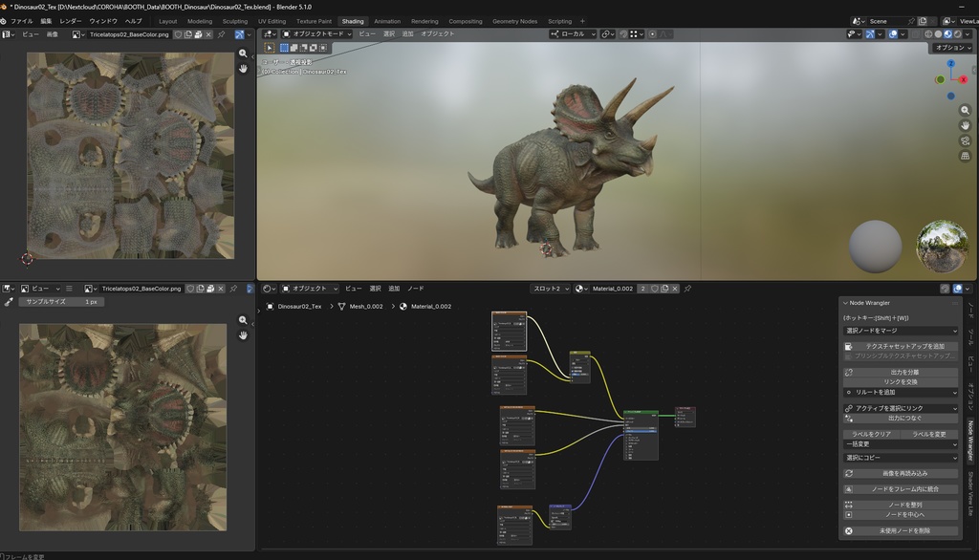This screenshot has height=560, width=979.
Task: Open the 選択ノードをマージ dropdown in Node Wrangler
Action: point(903,332)
